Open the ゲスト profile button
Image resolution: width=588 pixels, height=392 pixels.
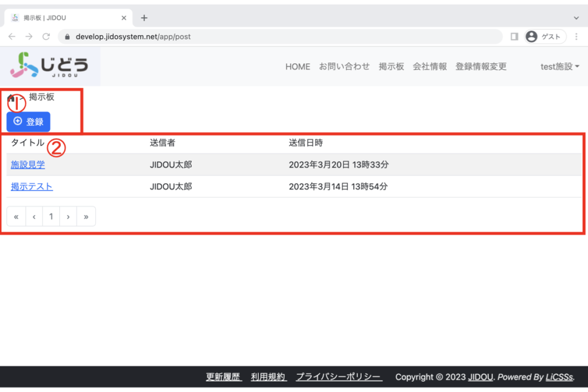(545, 37)
